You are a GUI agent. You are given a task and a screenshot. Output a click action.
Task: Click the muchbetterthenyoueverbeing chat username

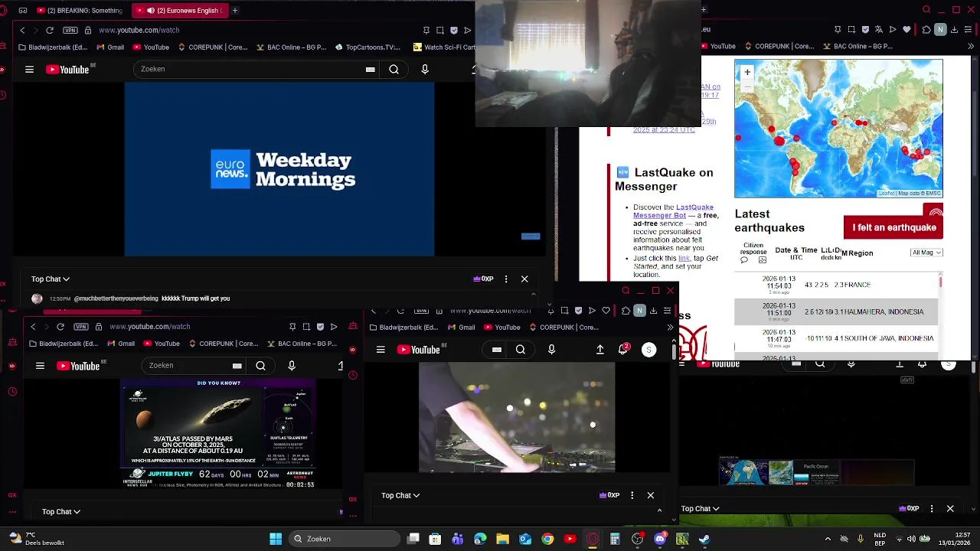pos(116,298)
